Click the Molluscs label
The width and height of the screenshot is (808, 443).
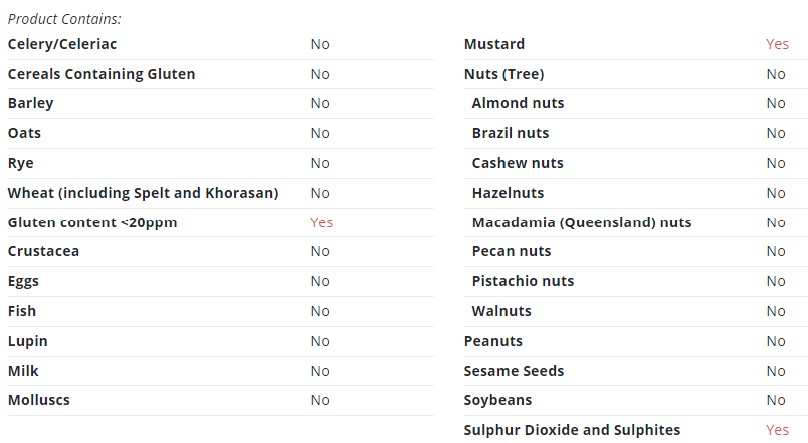pos(39,400)
